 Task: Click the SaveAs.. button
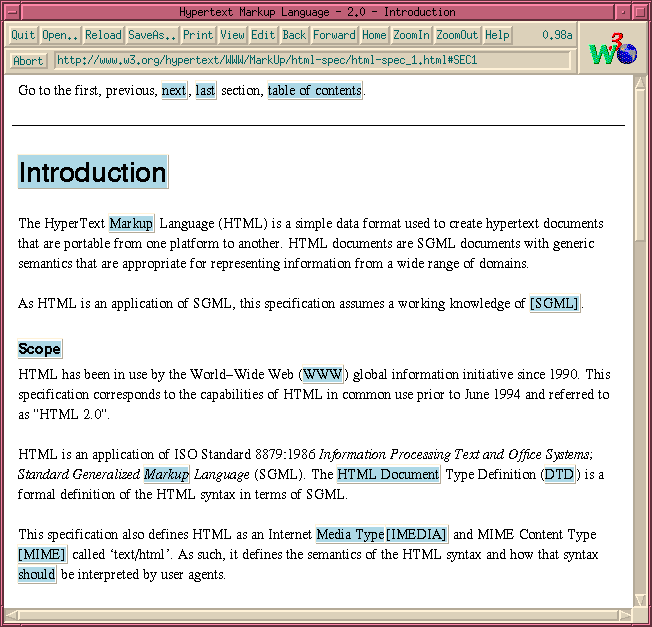click(152, 35)
